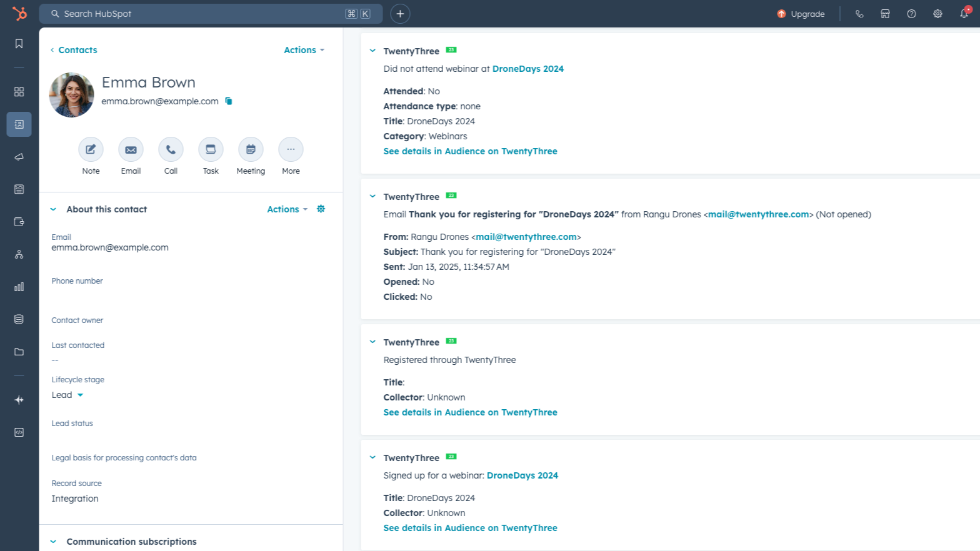Screen dimensions: 980x551
Task: Open Actions dropdown in About this contact
Action: point(287,209)
